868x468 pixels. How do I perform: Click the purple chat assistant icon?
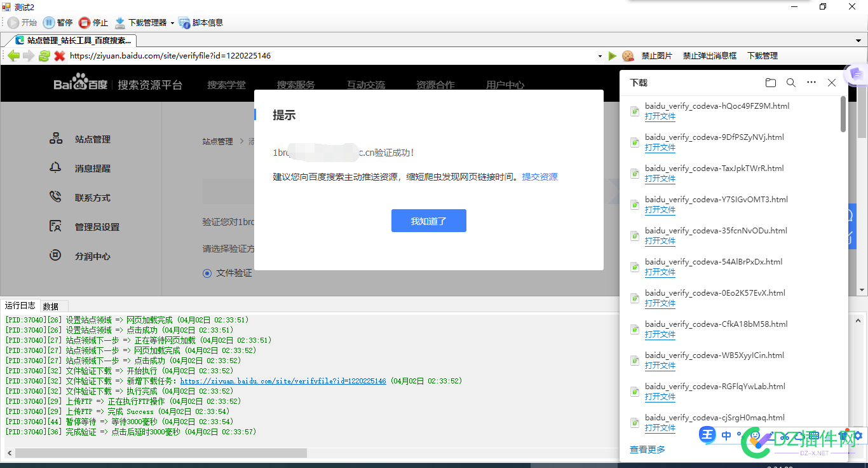point(856,74)
